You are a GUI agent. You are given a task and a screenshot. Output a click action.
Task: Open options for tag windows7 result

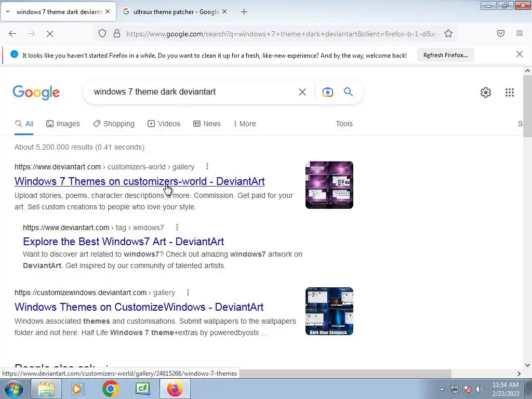[x=177, y=227]
